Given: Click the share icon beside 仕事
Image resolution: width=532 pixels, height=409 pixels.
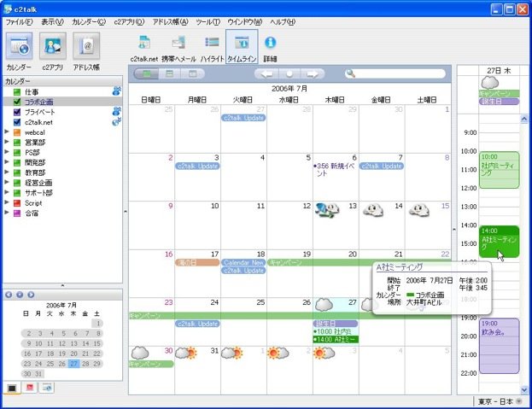Looking at the screenshot, I should (116, 91).
